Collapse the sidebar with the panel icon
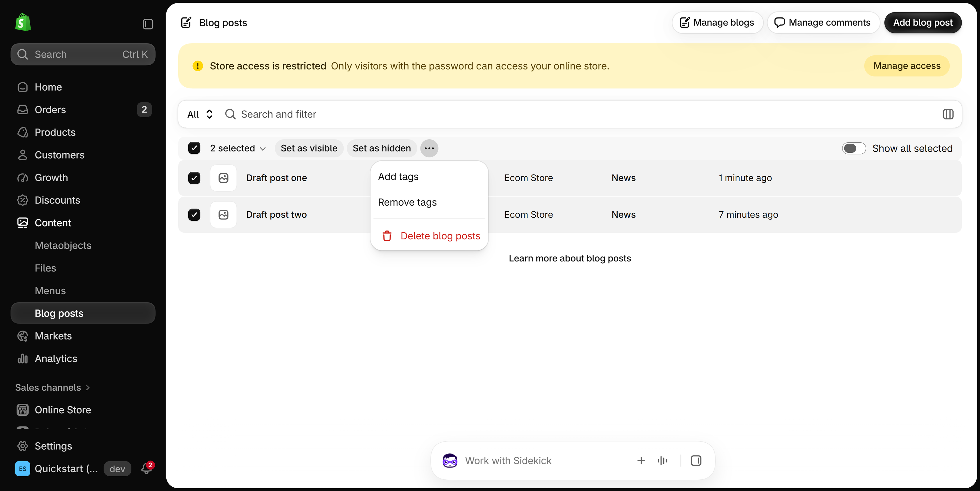980x491 pixels. click(x=148, y=24)
